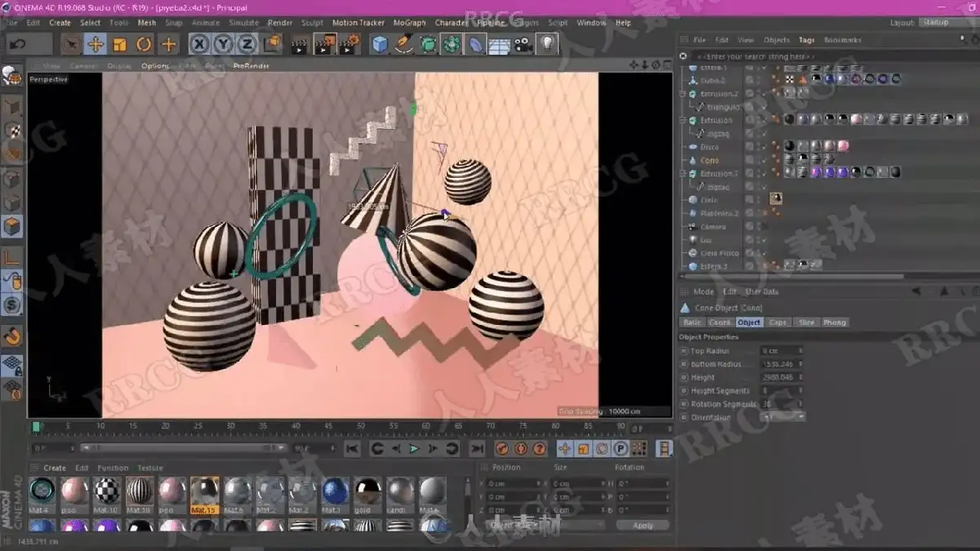Select the Rotate tool
This screenshot has width=980, height=551.
pyautogui.click(x=145, y=44)
